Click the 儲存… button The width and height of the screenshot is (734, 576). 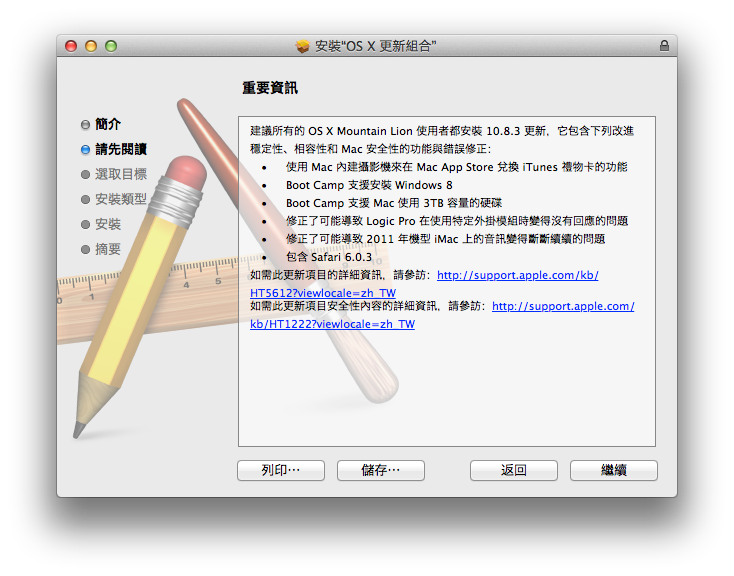coord(381,470)
